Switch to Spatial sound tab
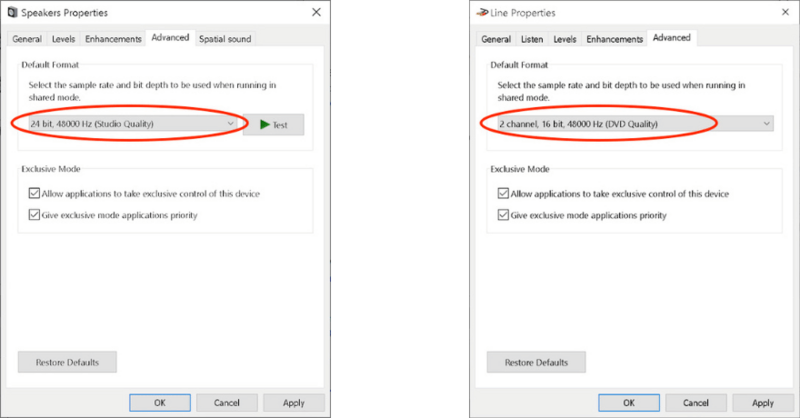This screenshot has height=418, width=800. point(225,39)
